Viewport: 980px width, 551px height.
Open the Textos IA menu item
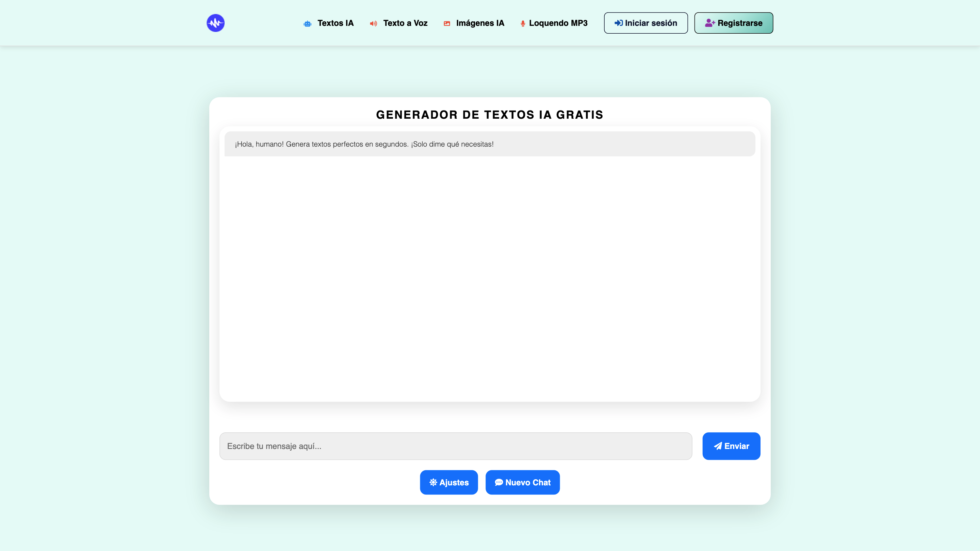click(335, 23)
